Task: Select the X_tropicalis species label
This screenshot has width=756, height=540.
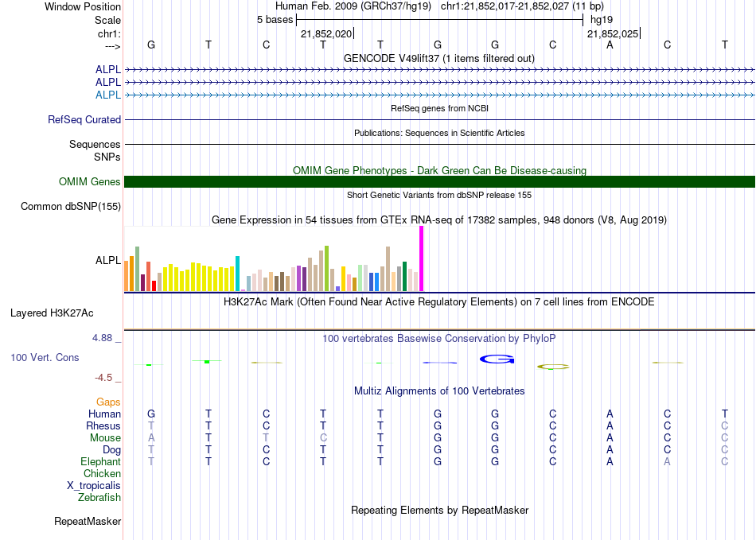Action: (94, 486)
